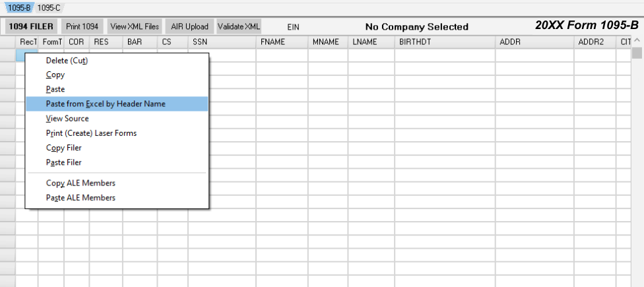
Task: Click the 1094 FILER button
Action: (32, 27)
